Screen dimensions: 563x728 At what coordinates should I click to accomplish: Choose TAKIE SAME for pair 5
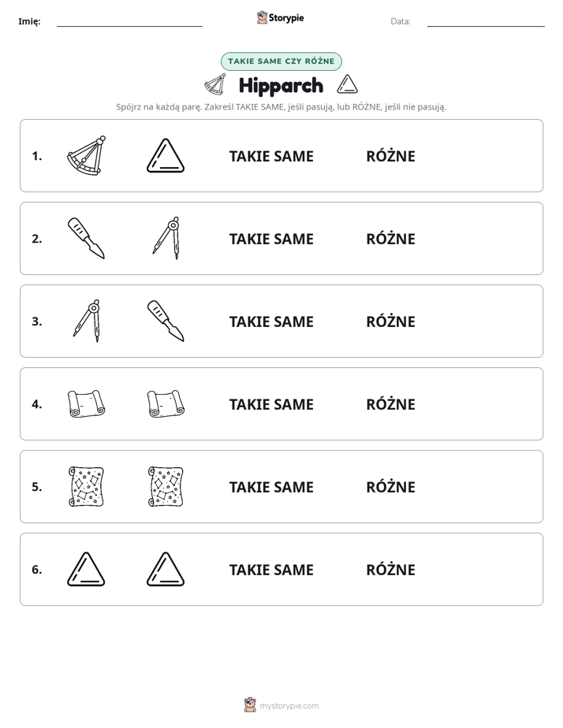click(271, 488)
